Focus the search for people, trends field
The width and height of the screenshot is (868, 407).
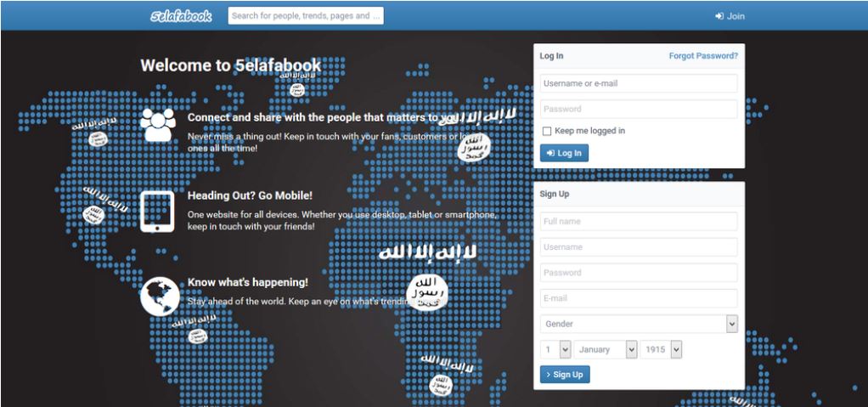click(306, 15)
